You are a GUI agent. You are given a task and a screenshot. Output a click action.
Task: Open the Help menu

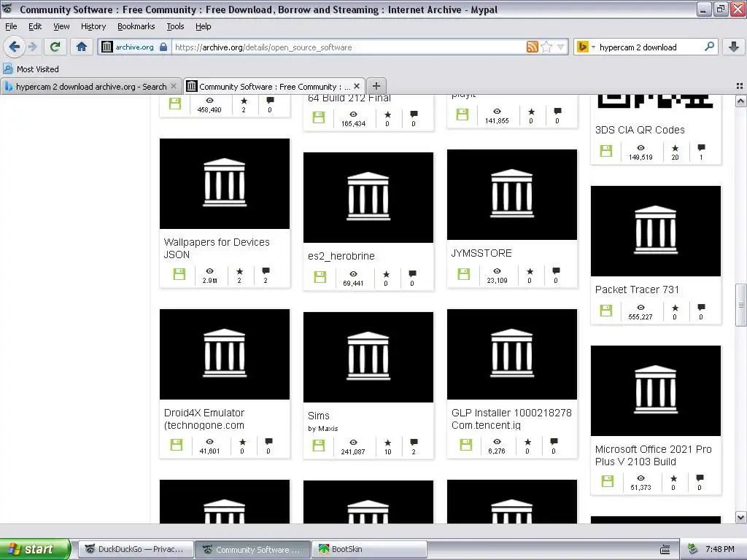click(x=203, y=26)
